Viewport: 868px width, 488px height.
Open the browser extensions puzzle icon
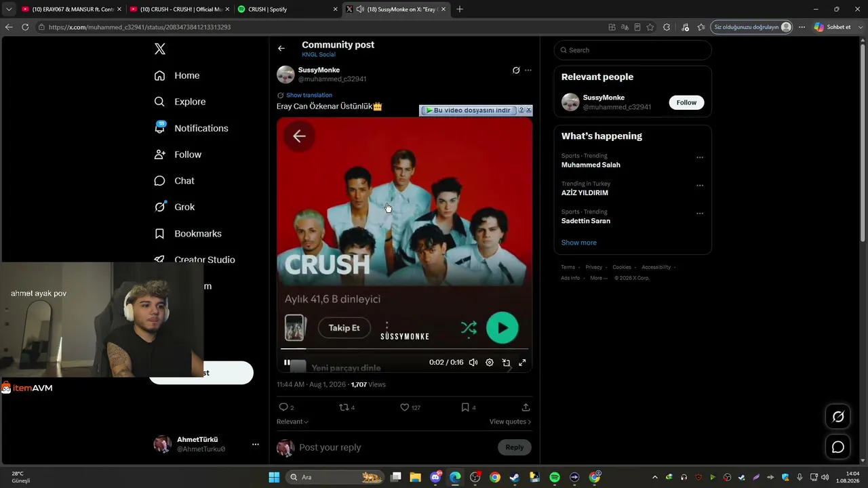667,27
